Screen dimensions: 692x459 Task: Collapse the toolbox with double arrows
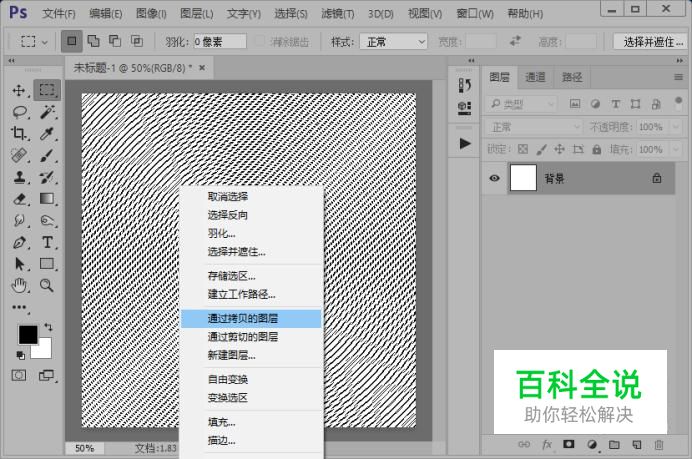pyautogui.click(x=11, y=60)
